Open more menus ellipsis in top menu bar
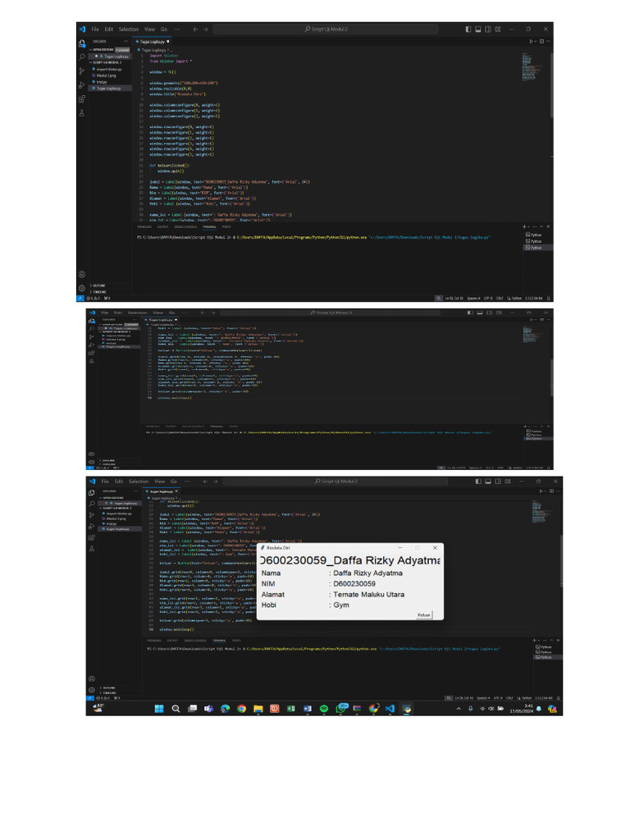This screenshot has height=840, width=630. (x=177, y=30)
